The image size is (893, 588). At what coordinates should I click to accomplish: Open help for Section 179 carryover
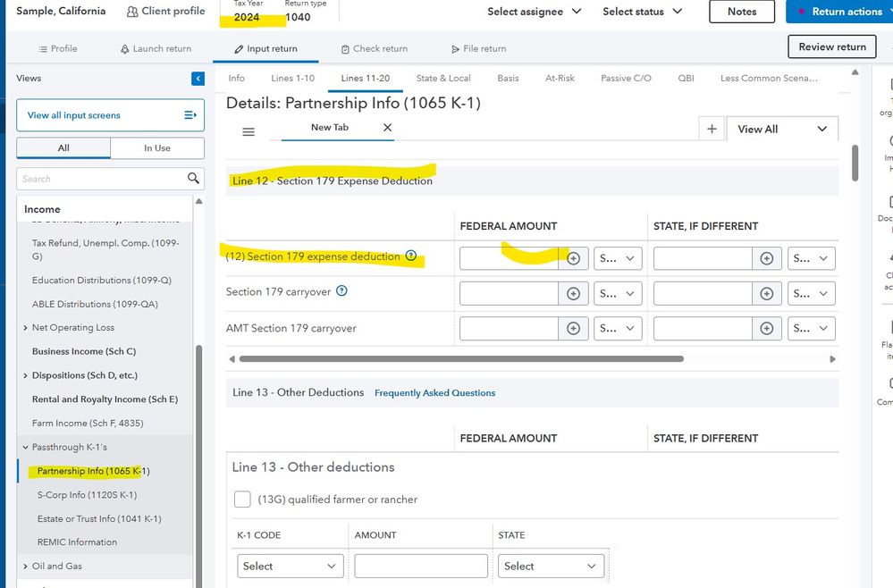[341, 291]
